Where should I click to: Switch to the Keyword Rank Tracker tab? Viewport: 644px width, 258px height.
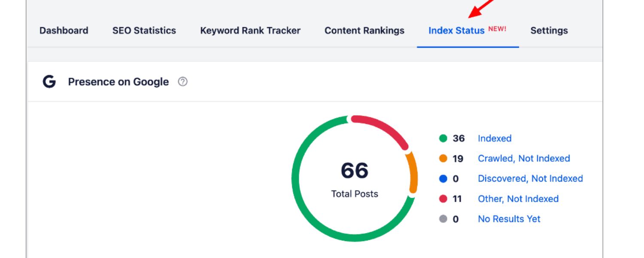(249, 31)
